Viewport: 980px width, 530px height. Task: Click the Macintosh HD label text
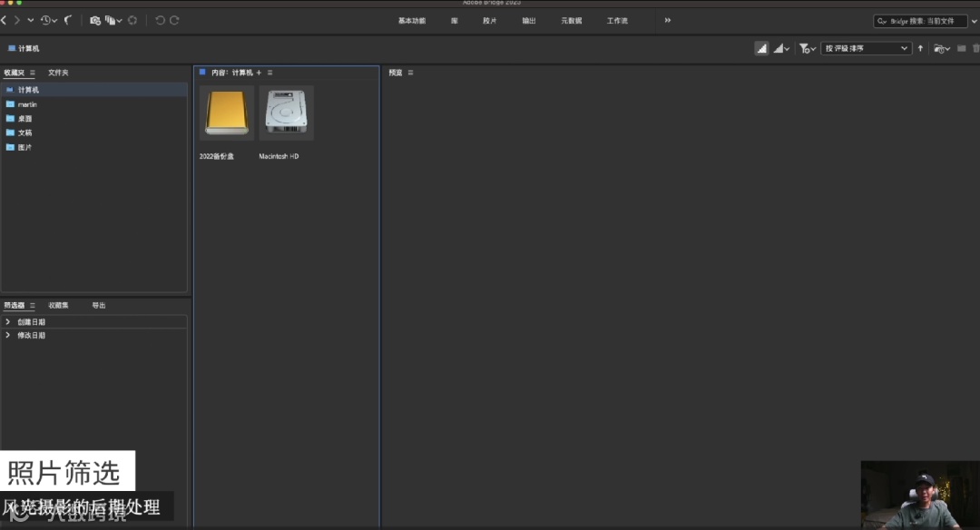(x=279, y=156)
